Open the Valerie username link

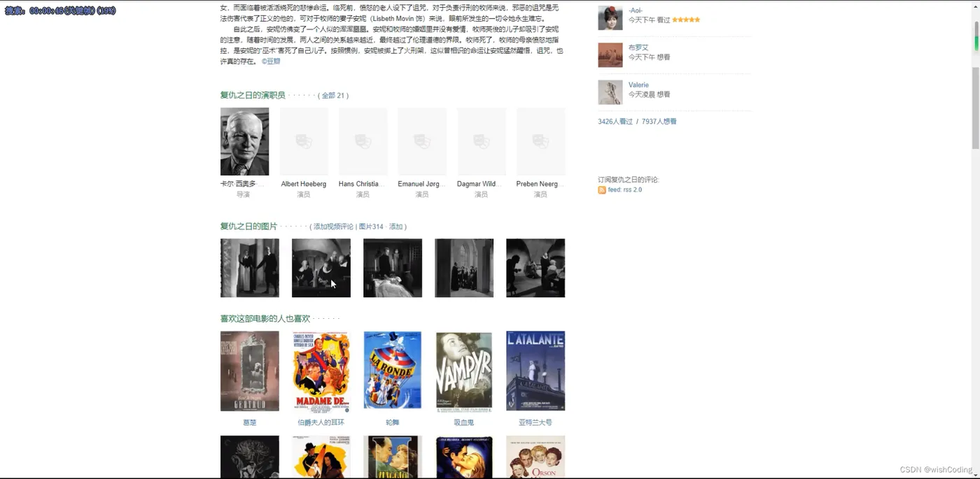[x=638, y=85]
